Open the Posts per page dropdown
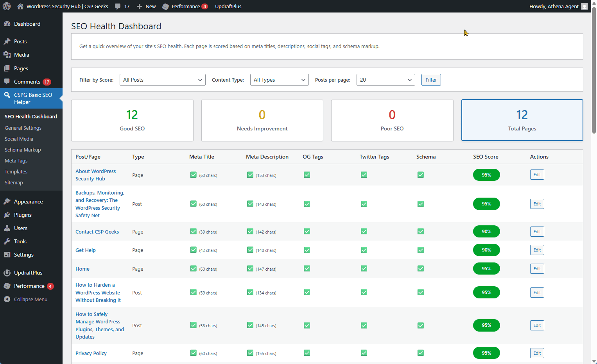The height and width of the screenshot is (364, 597). coord(385,80)
